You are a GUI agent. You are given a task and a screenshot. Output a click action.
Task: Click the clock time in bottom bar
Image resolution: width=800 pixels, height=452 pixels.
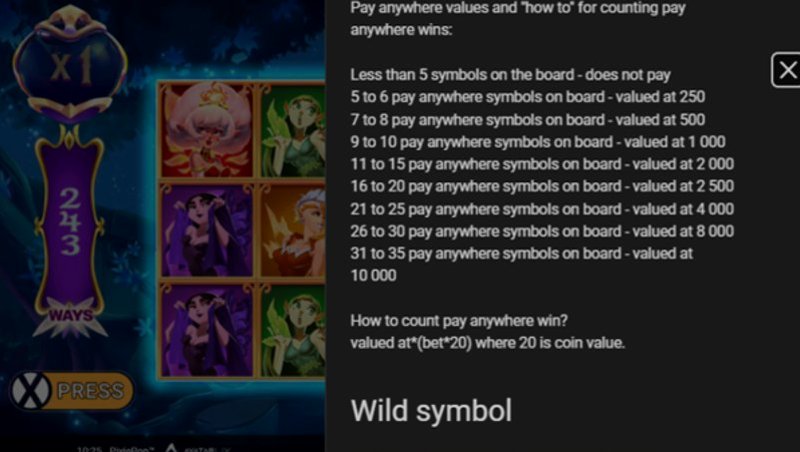click(x=87, y=449)
